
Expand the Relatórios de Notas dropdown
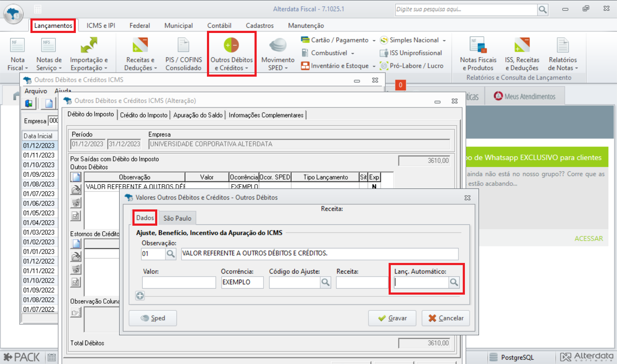click(x=576, y=69)
